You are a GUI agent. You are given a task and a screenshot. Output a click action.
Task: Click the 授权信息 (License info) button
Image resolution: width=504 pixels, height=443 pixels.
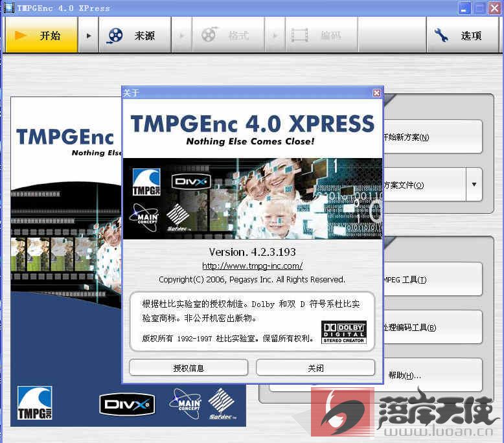189,368
